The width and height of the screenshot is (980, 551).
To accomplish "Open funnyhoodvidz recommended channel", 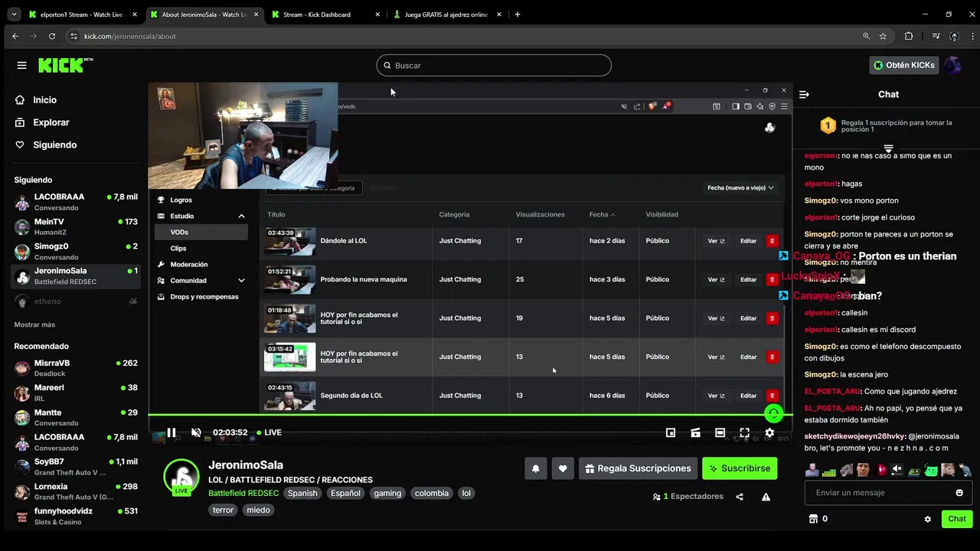I will coord(77,516).
